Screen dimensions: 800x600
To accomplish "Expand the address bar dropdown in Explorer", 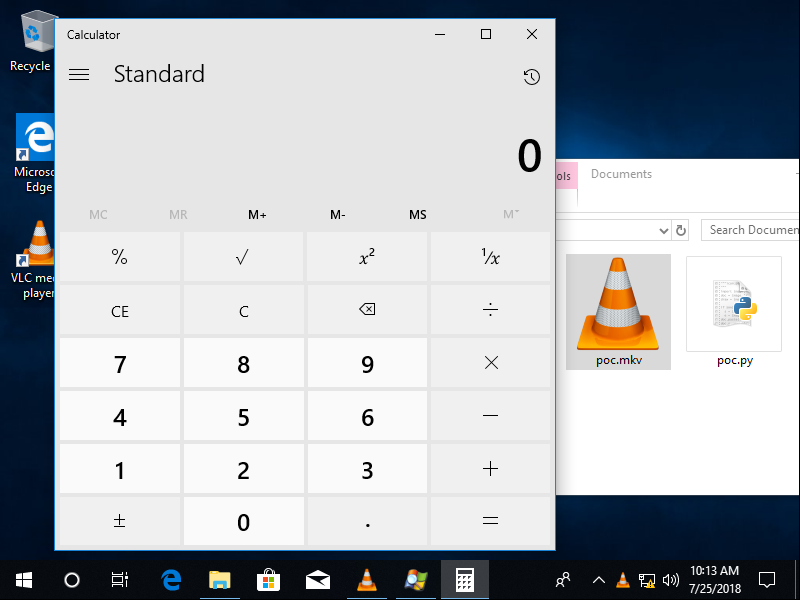I will (662, 231).
